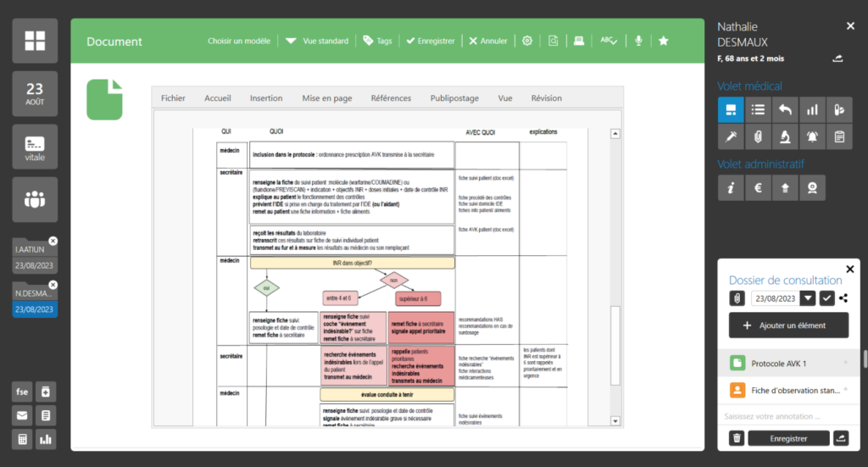
Task: Open the bar chart icon in Volet médical
Action: [x=813, y=109]
